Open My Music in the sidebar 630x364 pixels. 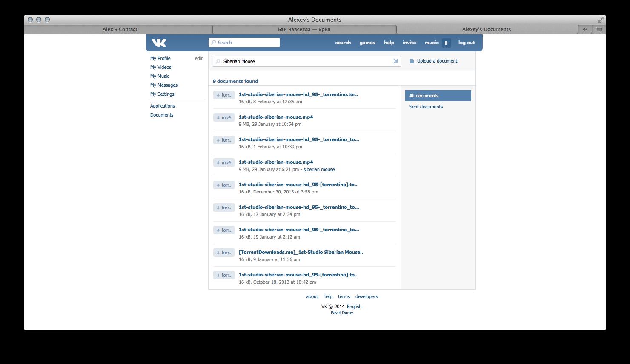pos(160,76)
